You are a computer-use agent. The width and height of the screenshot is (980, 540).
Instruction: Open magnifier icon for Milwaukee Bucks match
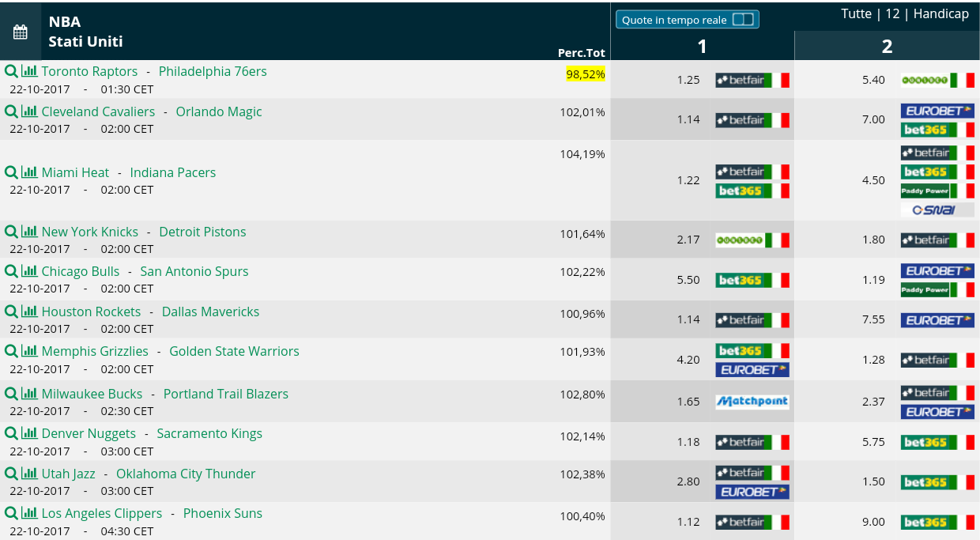[x=11, y=394]
